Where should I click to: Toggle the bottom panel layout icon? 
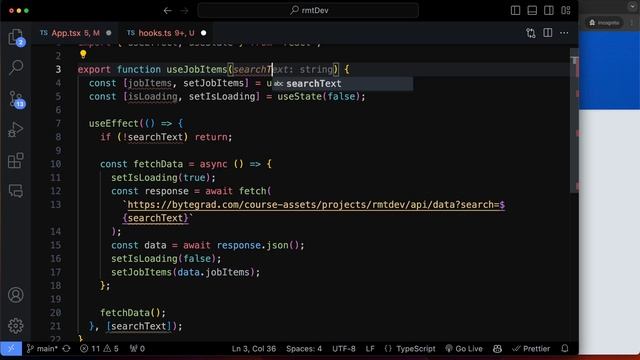[532, 11]
